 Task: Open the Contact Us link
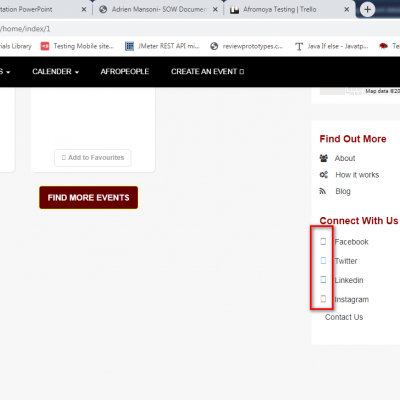pos(344,317)
